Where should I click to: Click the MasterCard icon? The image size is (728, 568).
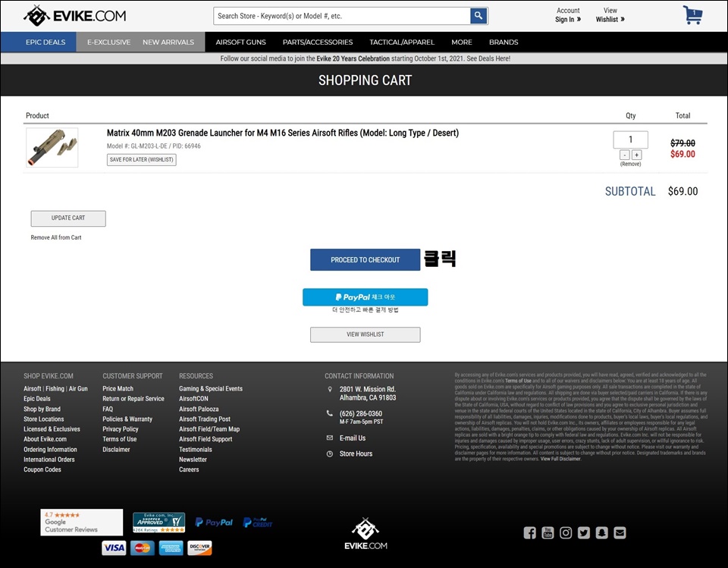point(143,548)
